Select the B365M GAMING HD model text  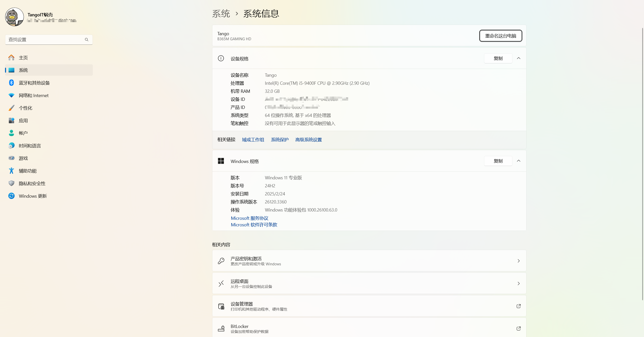pyautogui.click(x=234, y=39)
